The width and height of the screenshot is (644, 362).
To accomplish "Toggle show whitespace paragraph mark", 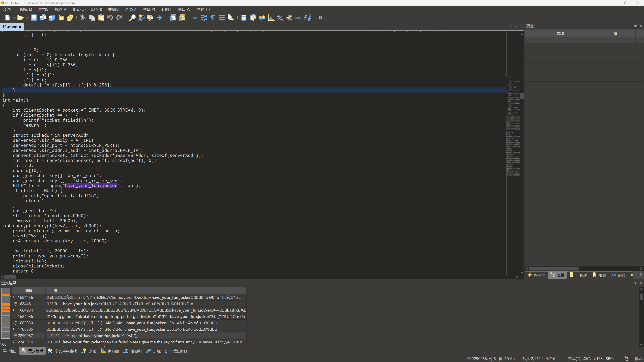I will [x=213, y=18].
